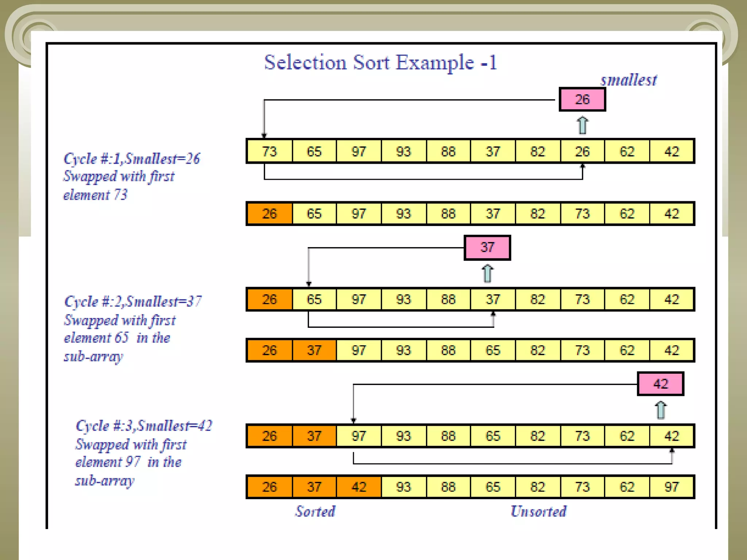Viewport: 747px width, 560px height.
Task: Select the 65 cell in array above 'Sorted' label
Action: tap(493, 487)
